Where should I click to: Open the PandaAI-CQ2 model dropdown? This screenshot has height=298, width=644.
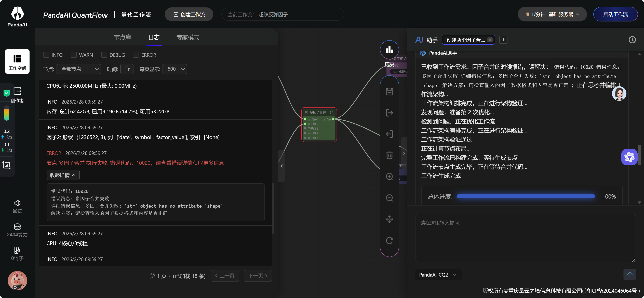(438, 275)
